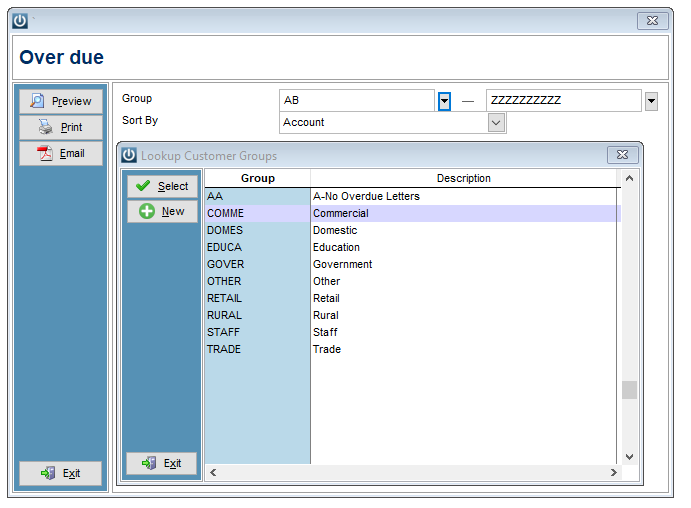This screenshot has height=508, width=691.
Task: Select the EDUCA group cell
Action: pyautogui.click(x=258, y=248)
